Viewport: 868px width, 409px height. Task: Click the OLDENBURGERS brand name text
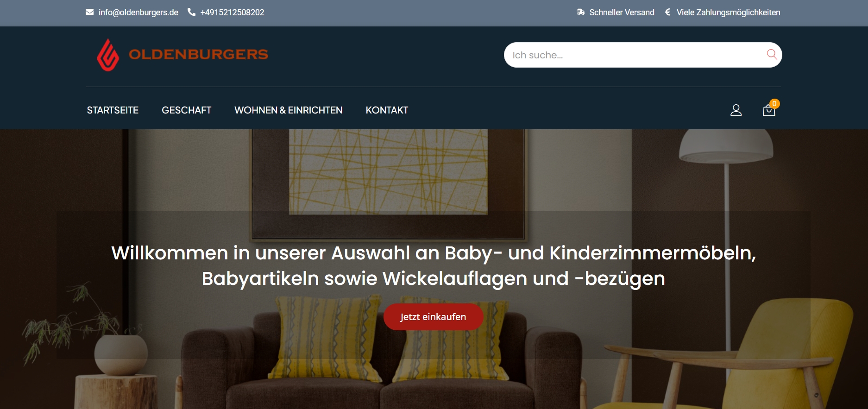click(199, 55)
